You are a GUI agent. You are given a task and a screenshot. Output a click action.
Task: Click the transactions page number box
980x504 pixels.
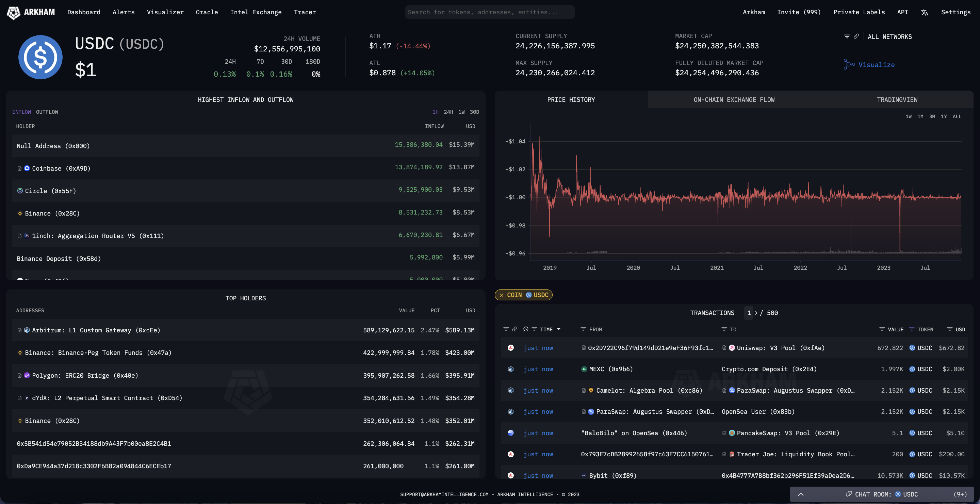pyautogui.click(x=749, y=313)
